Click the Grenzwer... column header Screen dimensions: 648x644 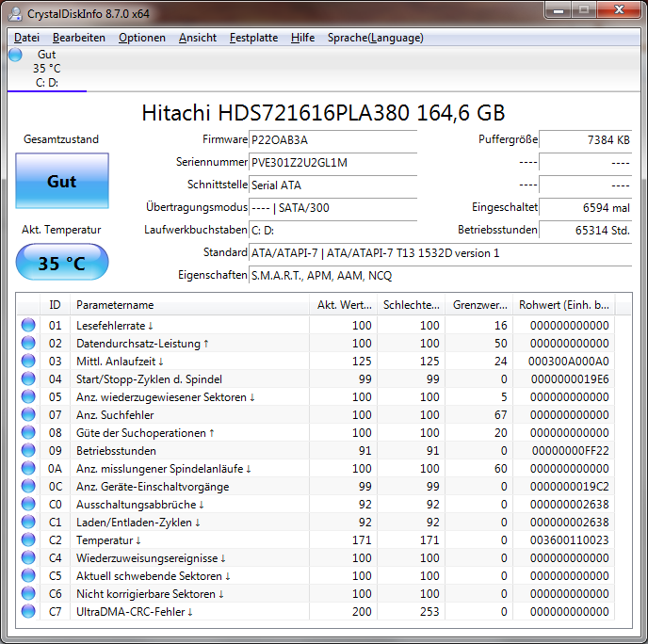479,305
